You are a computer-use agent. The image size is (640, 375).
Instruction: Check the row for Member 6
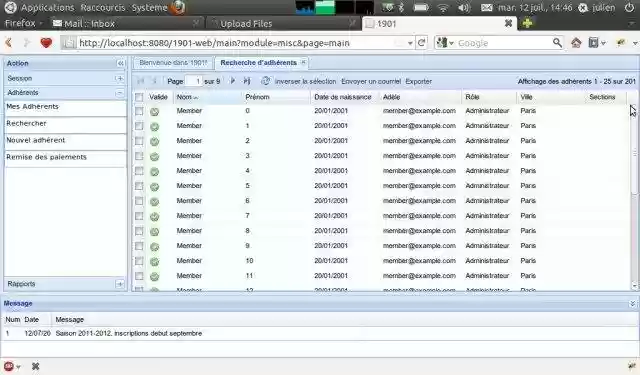point(139,201)
